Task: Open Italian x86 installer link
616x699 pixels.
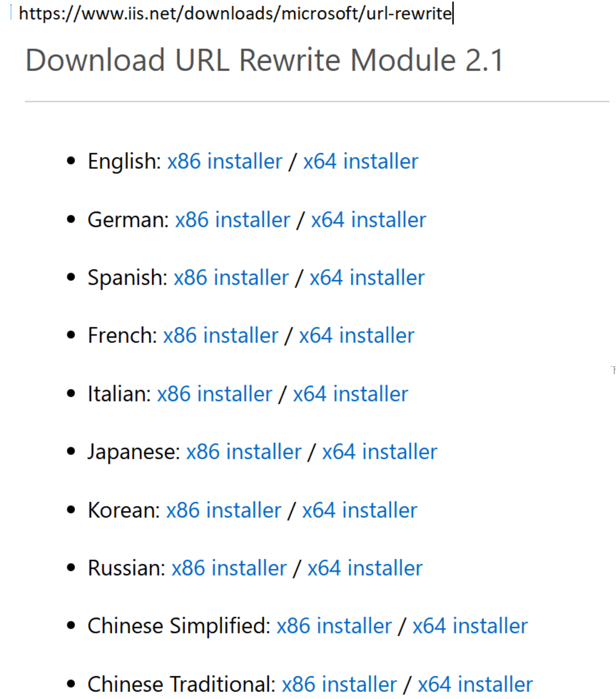Action: (x=215, y=394)
